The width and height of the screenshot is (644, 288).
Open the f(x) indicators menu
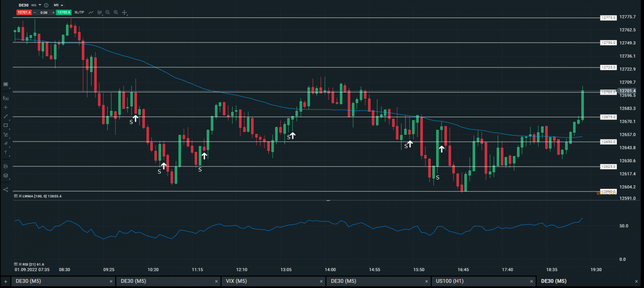(x=6, y=98)
